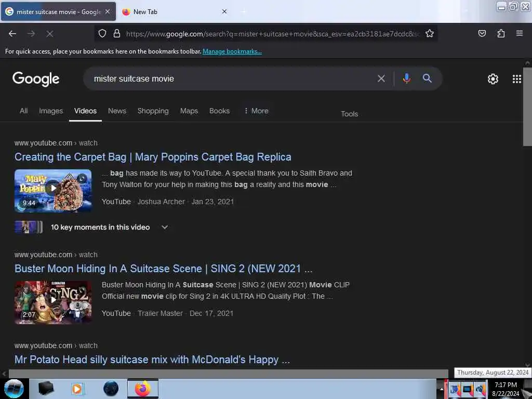
Task: Stop page loading with the X button
Action: 49,34
